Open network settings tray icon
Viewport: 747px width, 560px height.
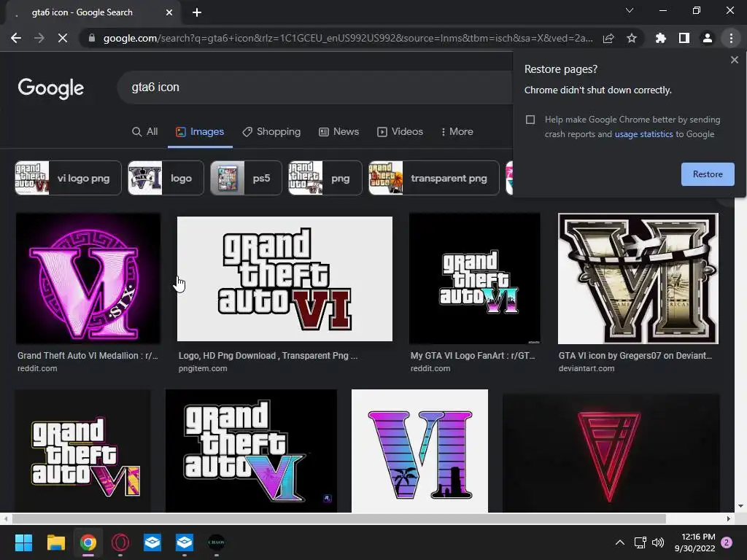click(x=640, y=542)
